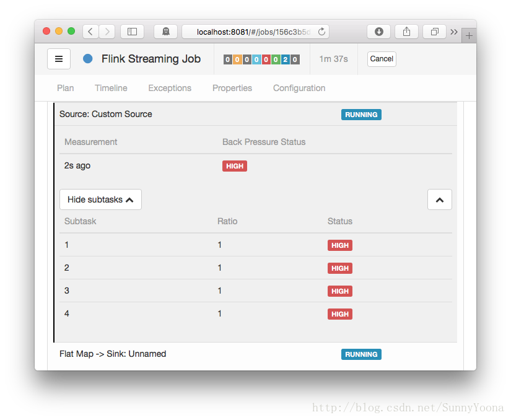The image size is (511, 420).
Task: Open the Safari downloads icon
Action: coord(378,32)
